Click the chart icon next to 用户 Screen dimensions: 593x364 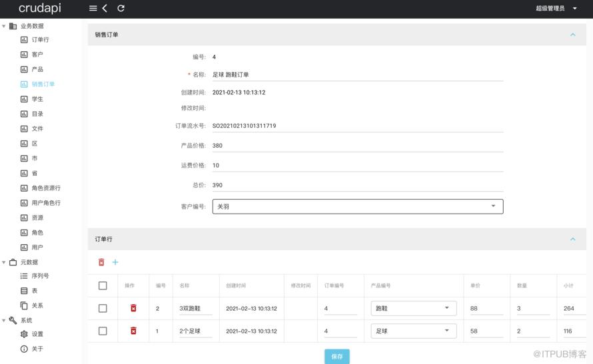[24, 248]
